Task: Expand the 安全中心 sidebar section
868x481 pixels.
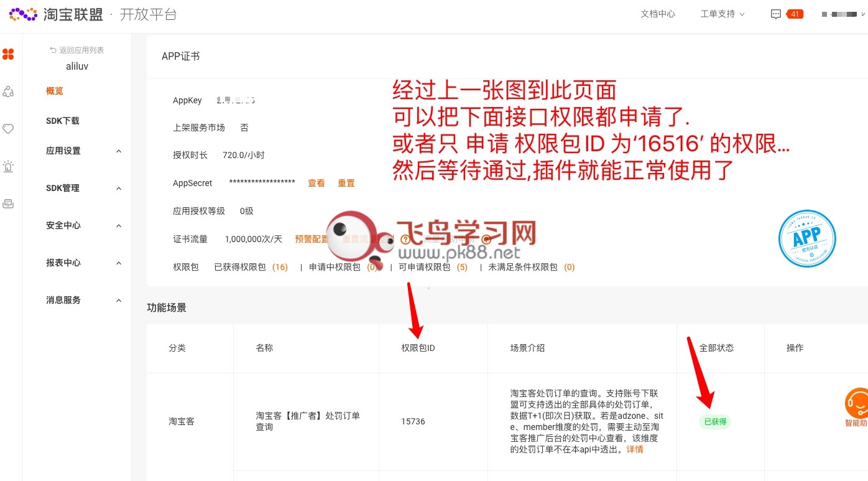Action: coord(82,226)
